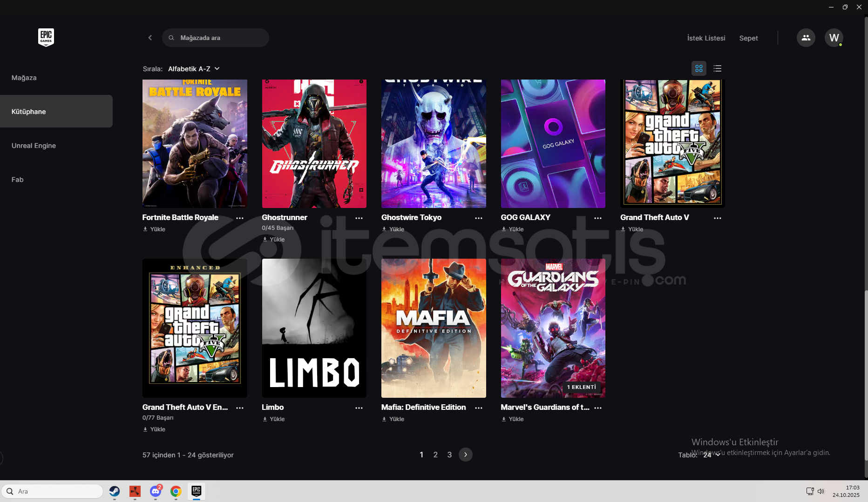Open Mafia Definitive Edition cover art
The width and height of the screenshot is (868, 502).
coord(434,328)
